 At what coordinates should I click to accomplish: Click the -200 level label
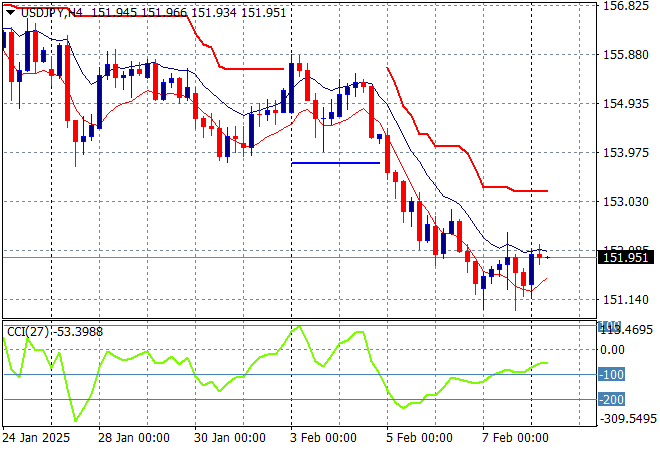pos(612,400)
